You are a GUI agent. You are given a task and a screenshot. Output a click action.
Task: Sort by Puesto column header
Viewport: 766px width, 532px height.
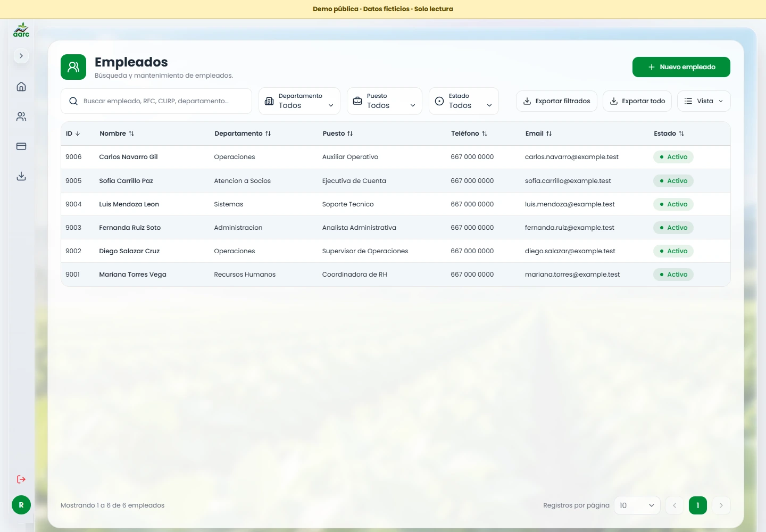tap(338, 134)
